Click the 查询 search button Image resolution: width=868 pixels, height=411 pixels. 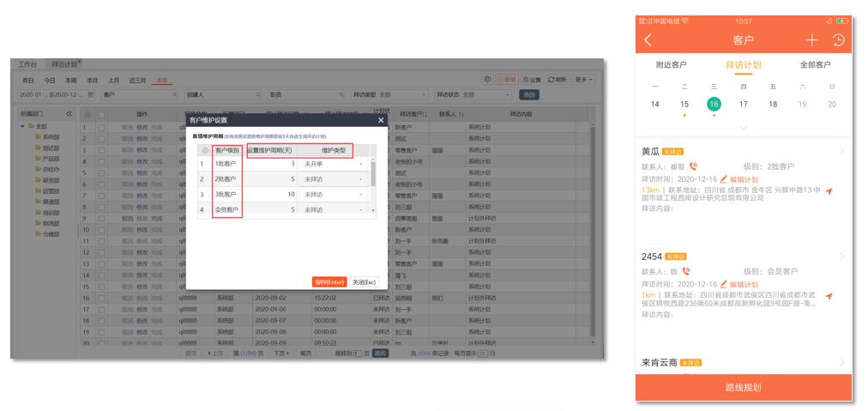[528, 95]
